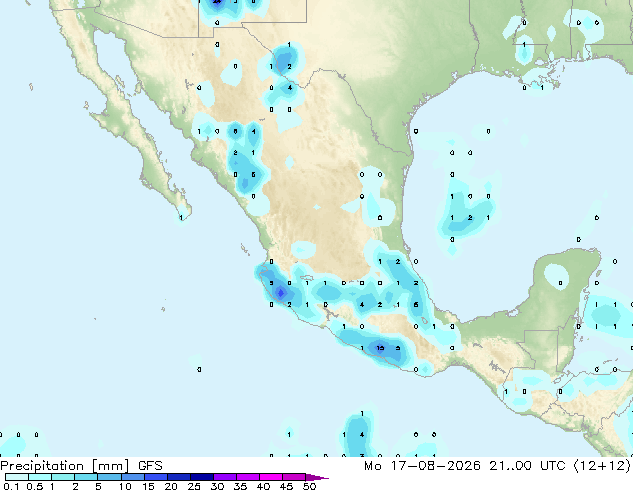The image size is (634, 490).
Task: Select the 2–5 mm legend color box
Action: pyautogui.click(x=86, y=477)
